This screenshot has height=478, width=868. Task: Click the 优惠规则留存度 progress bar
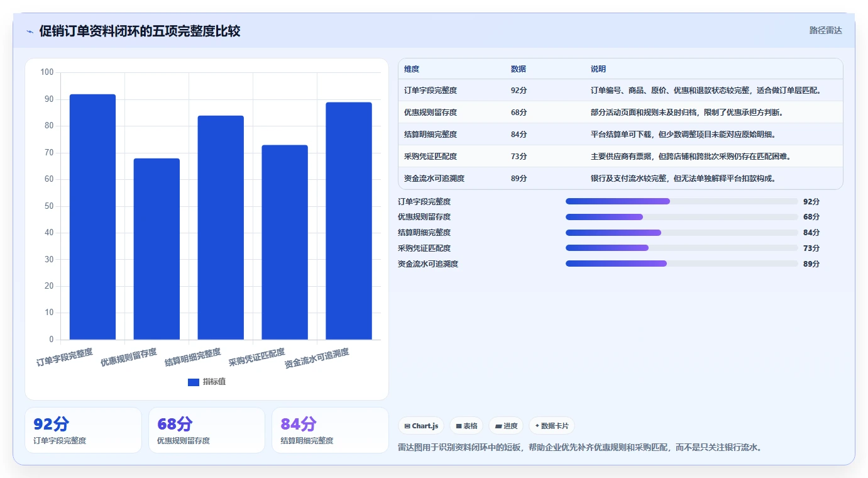point(681,217)
